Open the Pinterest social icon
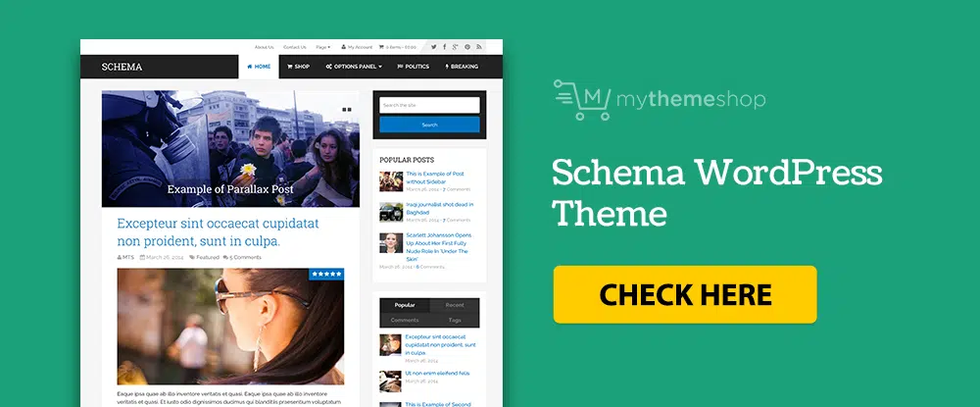 point(467,47)
